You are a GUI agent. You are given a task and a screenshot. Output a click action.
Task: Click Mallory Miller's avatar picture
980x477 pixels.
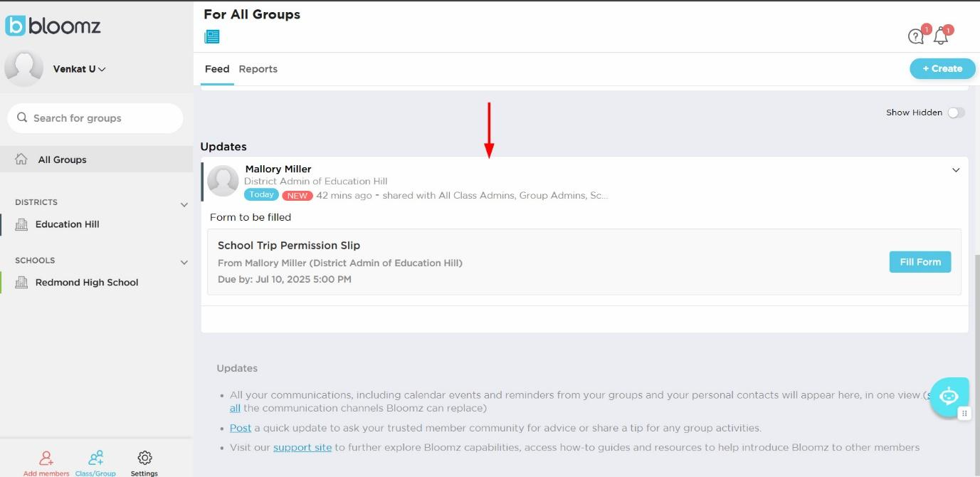click(x=223, y=182)
